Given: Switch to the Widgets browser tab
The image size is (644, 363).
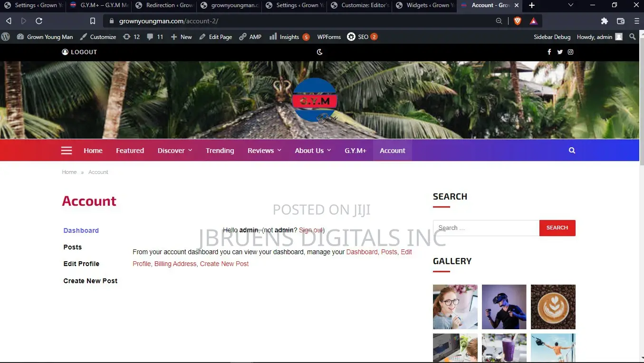Looking at the screenshot, I should 424,5.
